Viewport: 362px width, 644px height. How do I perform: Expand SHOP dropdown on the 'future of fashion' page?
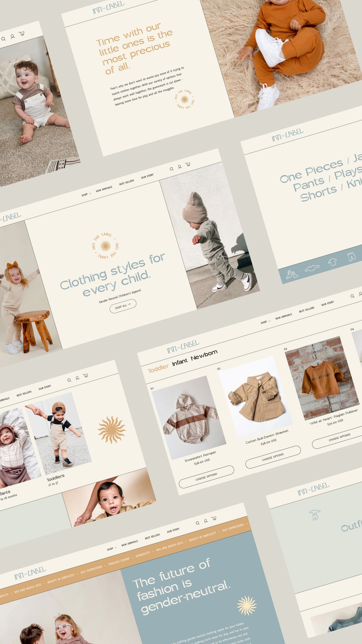(x=112, y=549)
